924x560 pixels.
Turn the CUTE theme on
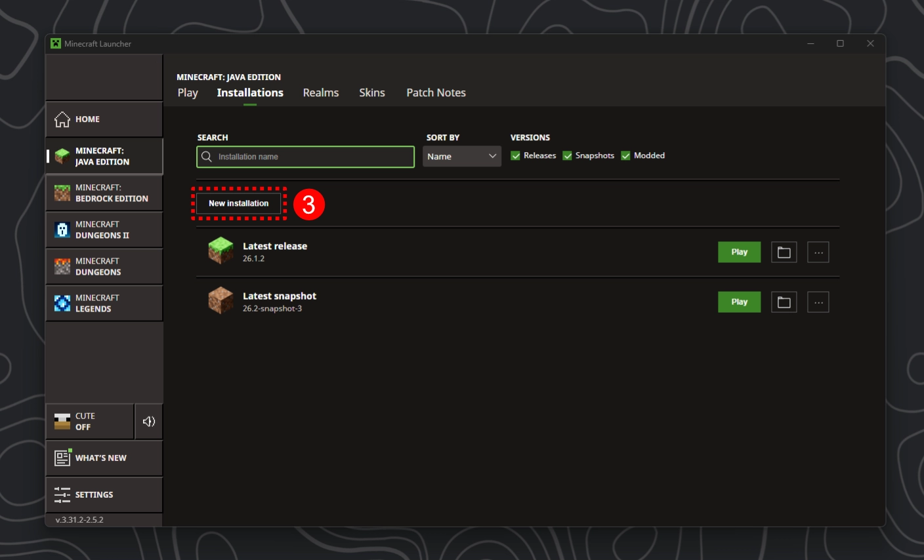[x=90, y=421]
